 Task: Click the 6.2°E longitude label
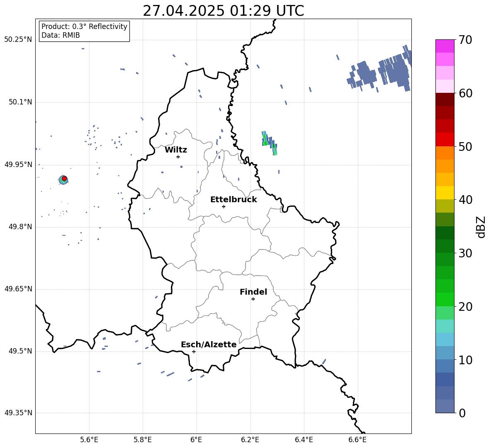pyautogui.click(x=250, y=440)
